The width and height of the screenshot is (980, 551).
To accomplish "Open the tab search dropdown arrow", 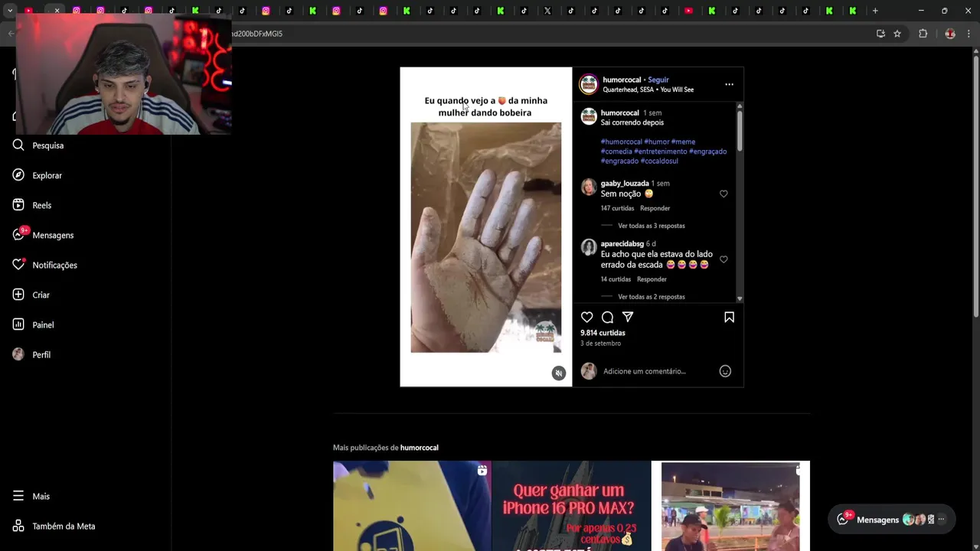I will (10, 11).
